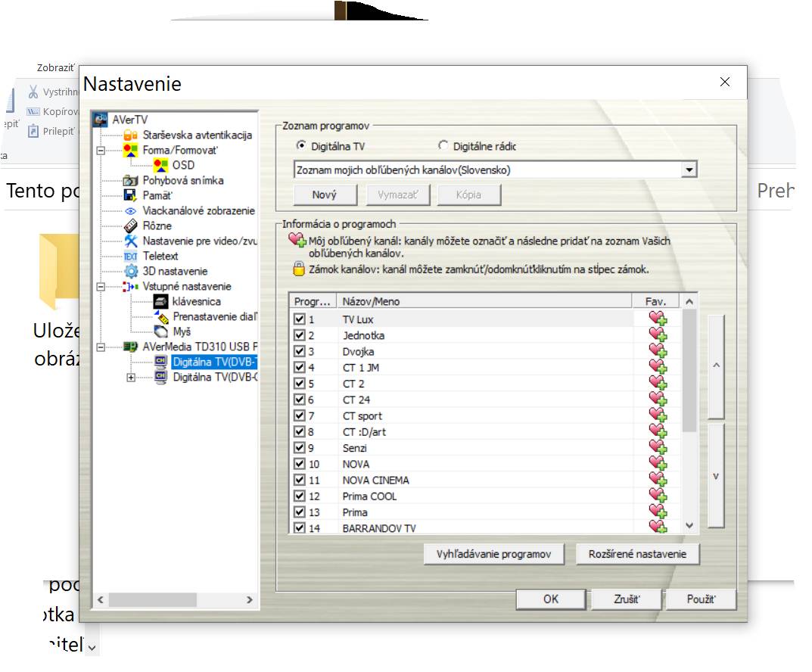The height and width of the screenshot is (672, 812).
Task: Open the favorite channels list dropdown
Action: (689, 170)
